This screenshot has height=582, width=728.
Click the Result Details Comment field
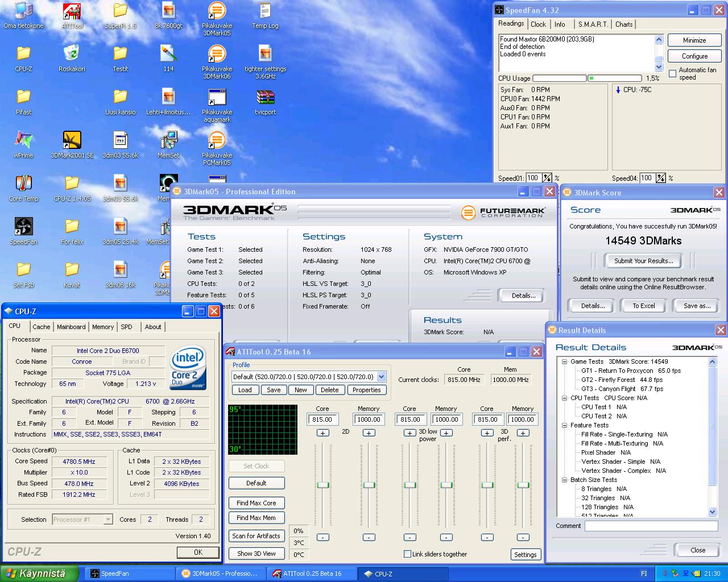[651, 526]
